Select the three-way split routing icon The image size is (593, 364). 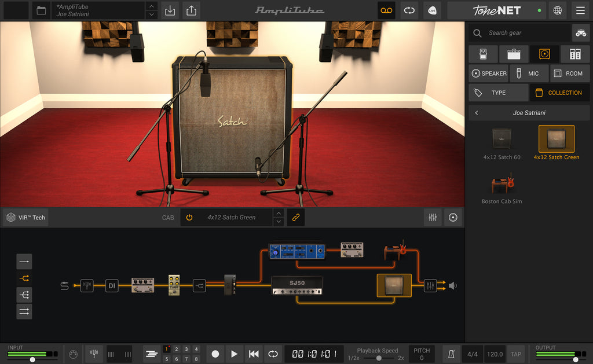[x=24, y=295]
